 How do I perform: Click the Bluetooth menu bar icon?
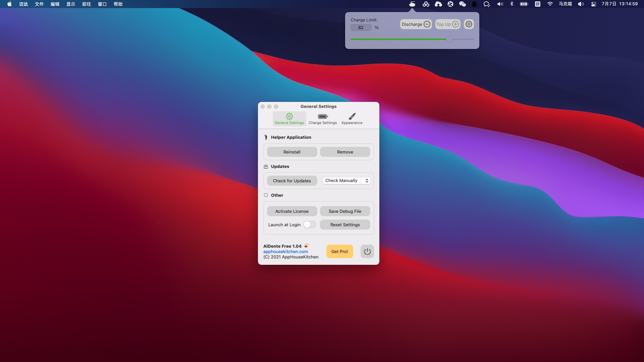click(512, 4)
